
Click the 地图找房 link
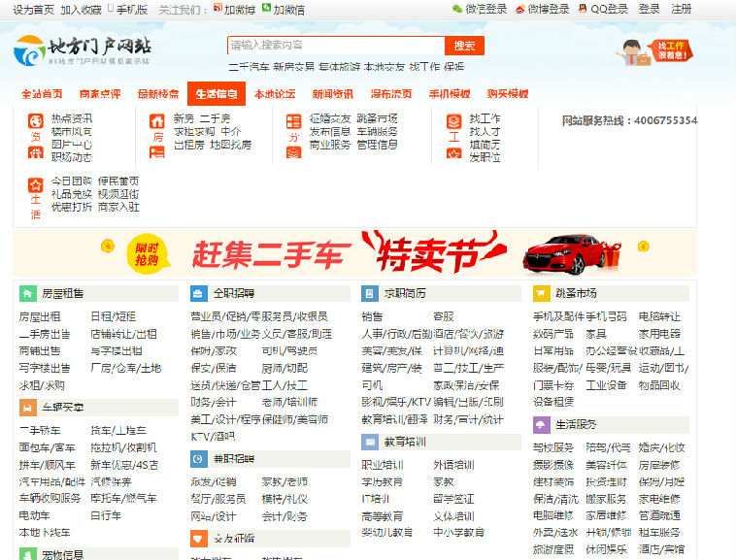pos(230,145)
